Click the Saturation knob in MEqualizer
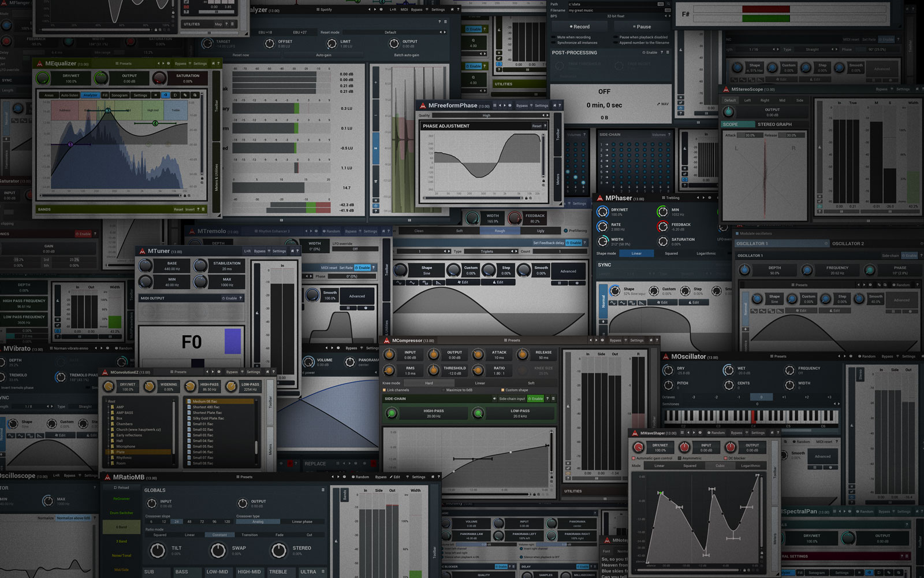 click(x=159, y=78)
